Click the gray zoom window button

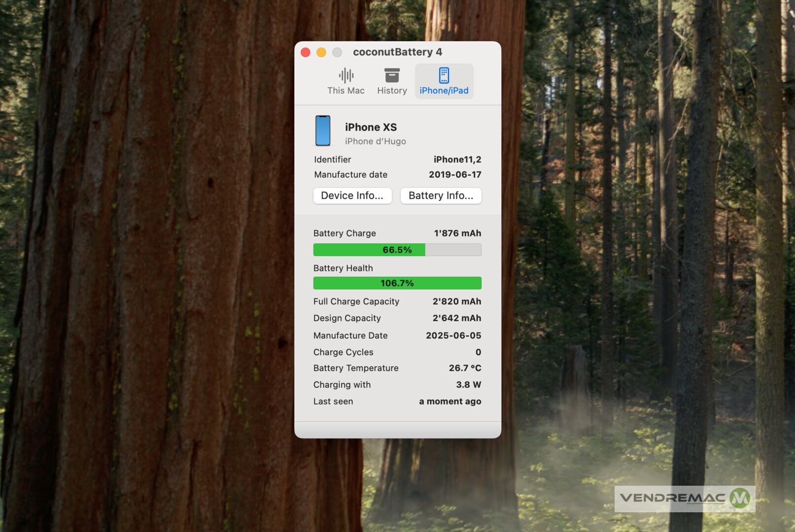point(337,52)
